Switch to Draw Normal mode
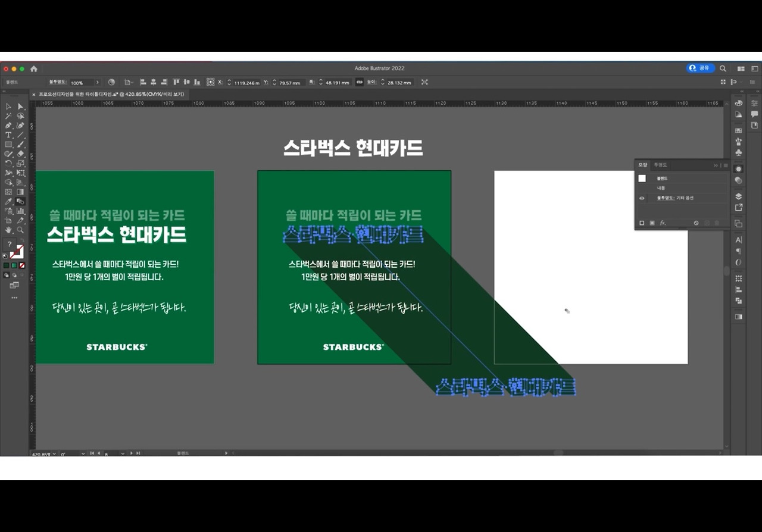The image size is (762, 532). coord(7,276)
